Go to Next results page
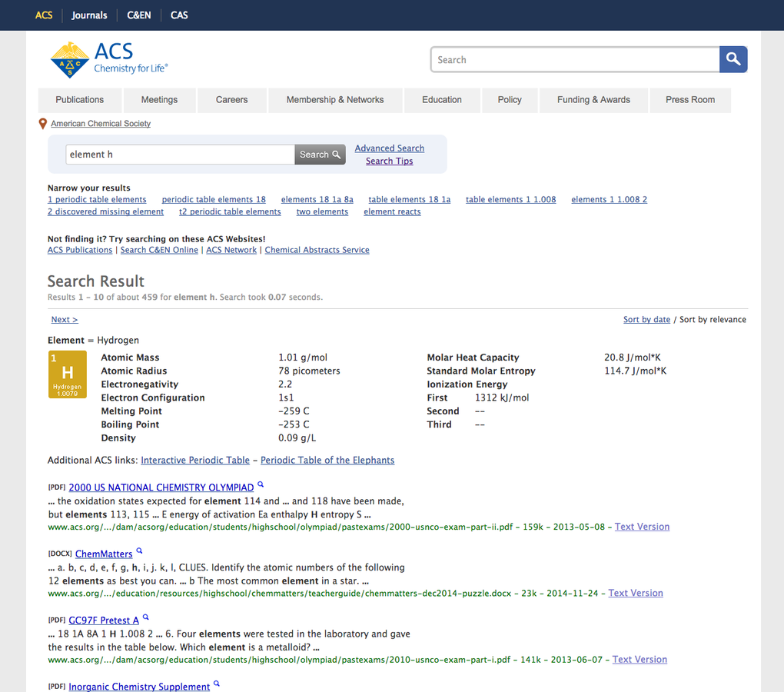This screenshot has width=784, height=692. 65,320
